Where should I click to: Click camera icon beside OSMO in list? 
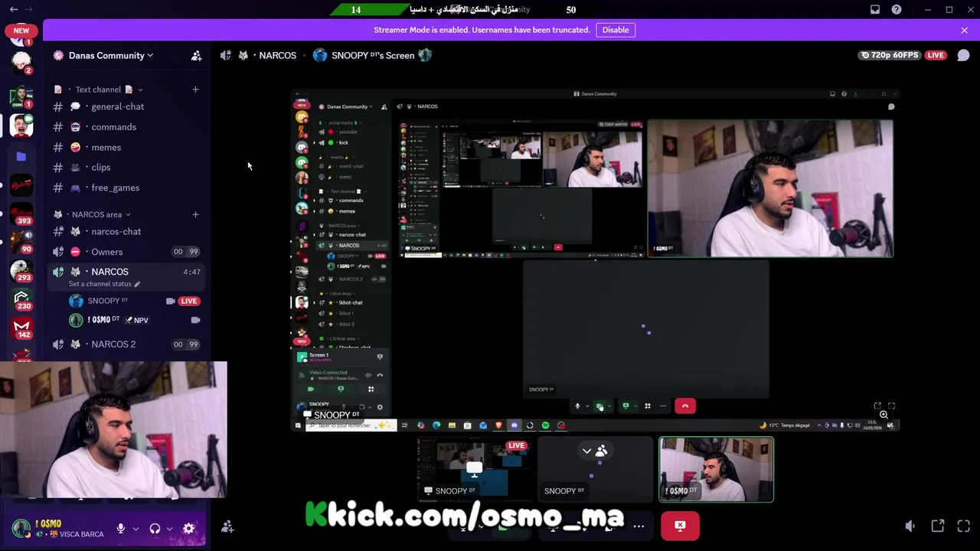(195, 320)
